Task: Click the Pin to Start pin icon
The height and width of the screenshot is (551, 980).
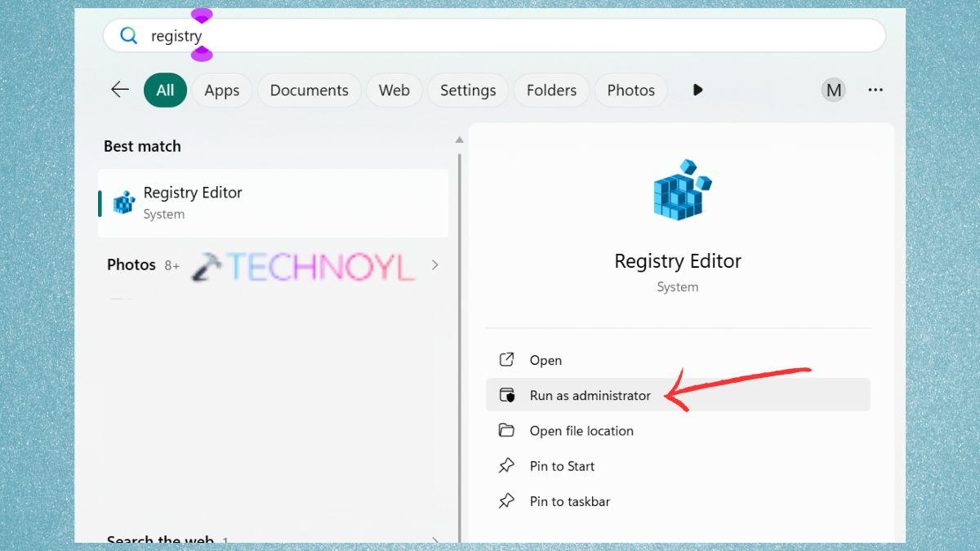Action: tap(508, 465)
